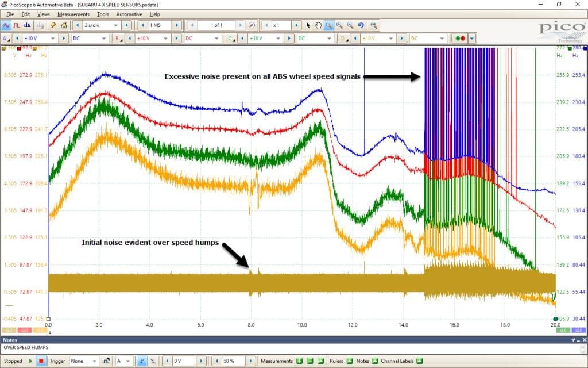Switch to Persistence Mode icon
Viewport: 588px width, 368px height.
[17, 25]
